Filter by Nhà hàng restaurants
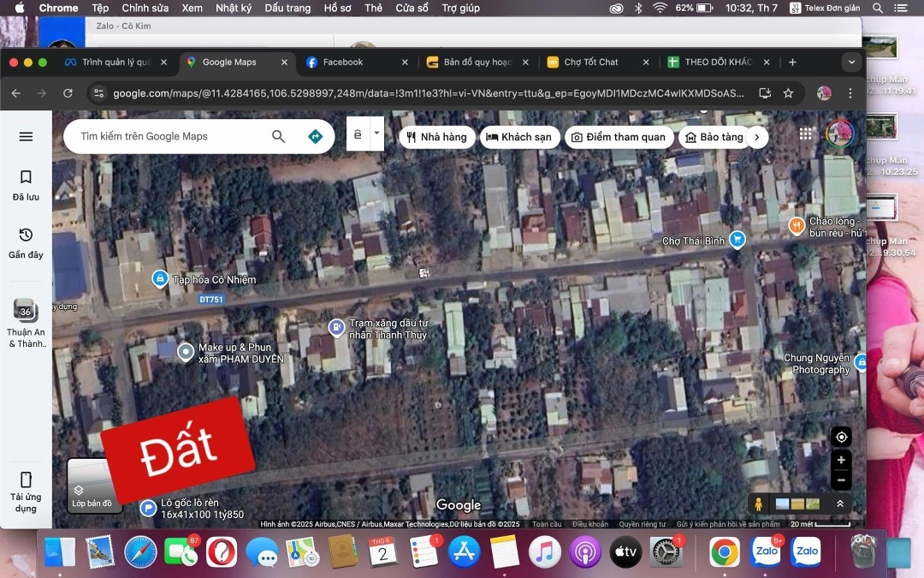This screenshot has width=924, height=578. click(436, 137)
